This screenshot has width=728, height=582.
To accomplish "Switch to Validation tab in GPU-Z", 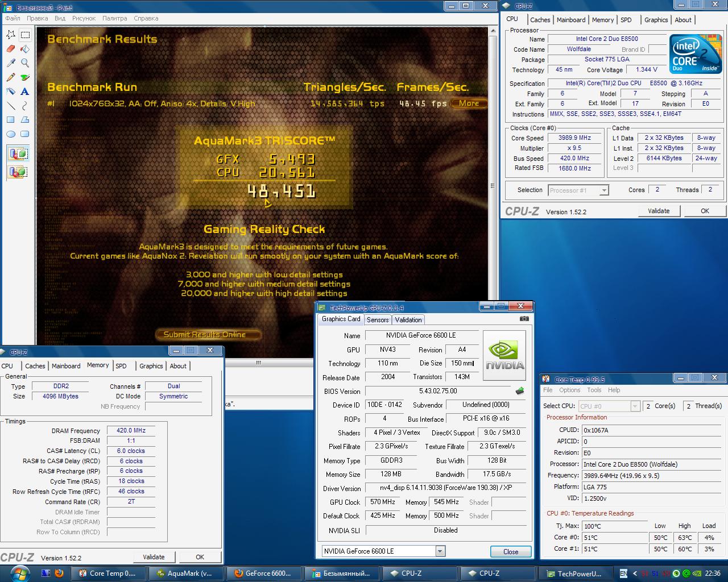I will point(408,320).
